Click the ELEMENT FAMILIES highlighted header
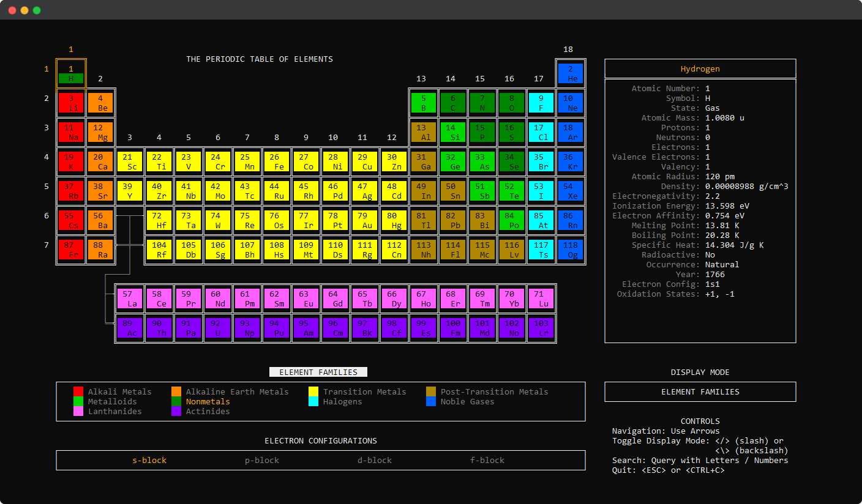The image size is (862, 504). tap(318, 372)
